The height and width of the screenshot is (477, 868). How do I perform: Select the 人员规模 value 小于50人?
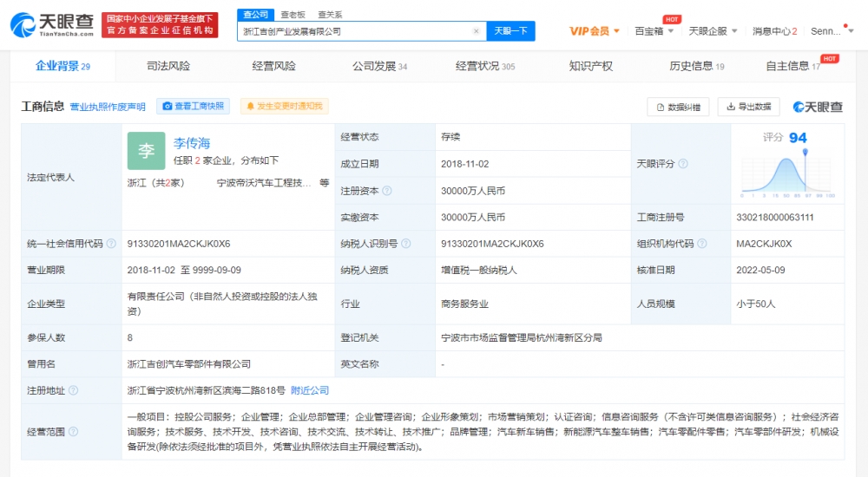(x=756, y=304)
